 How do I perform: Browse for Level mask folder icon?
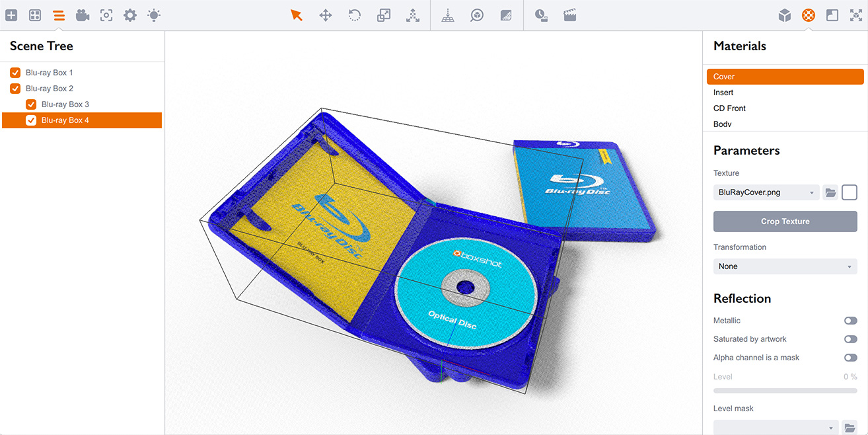(x=850, y=428)
